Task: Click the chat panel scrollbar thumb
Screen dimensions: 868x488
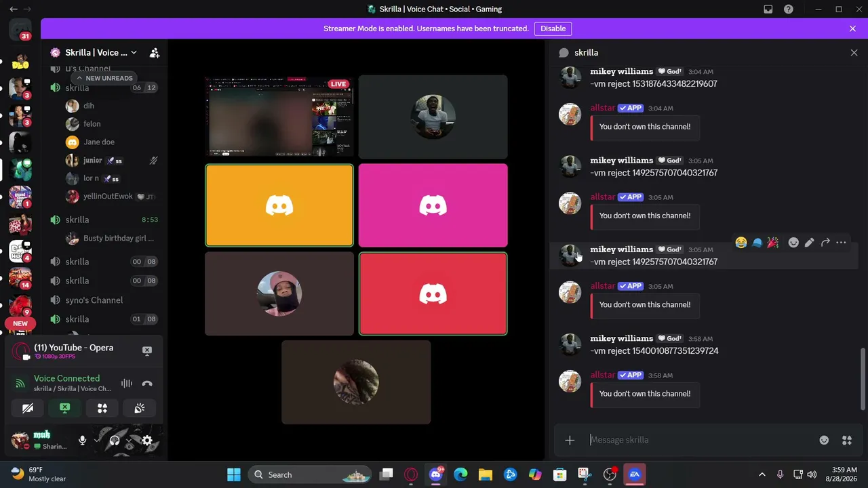Action: coord(863,379)
